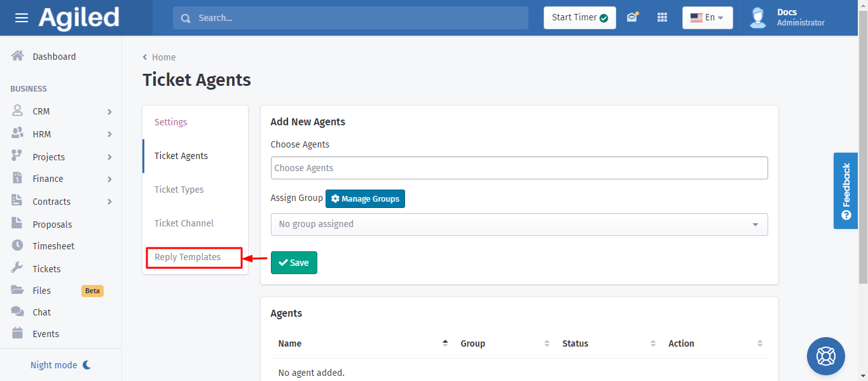Click the user avatar icon
This screenshot has width=868, height=381.
point(757,18)
